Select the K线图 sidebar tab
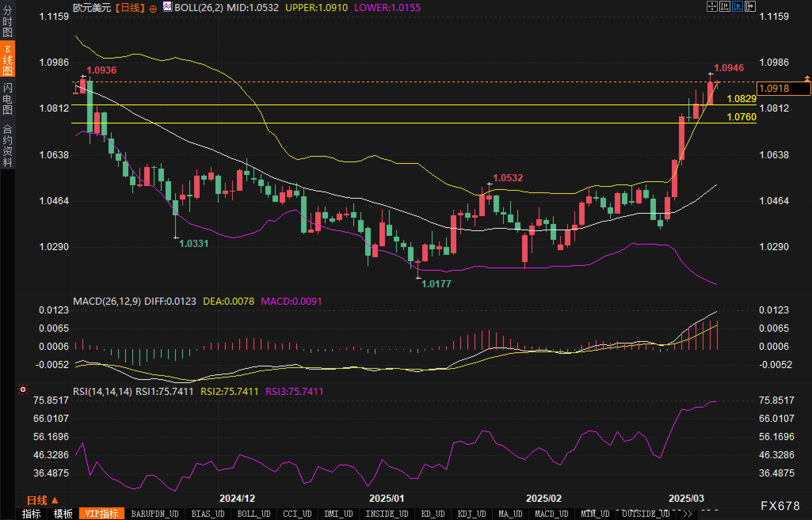 point(7,59)
